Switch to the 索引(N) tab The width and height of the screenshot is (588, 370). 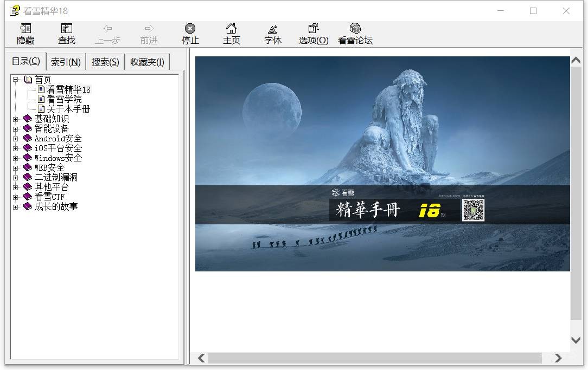pyautogui.click(x=66, y=62)
